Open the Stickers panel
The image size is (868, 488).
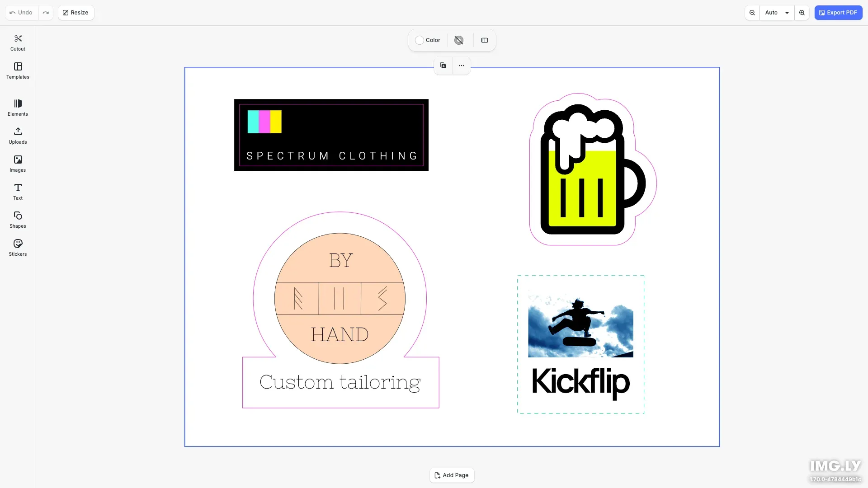(18, 248)
